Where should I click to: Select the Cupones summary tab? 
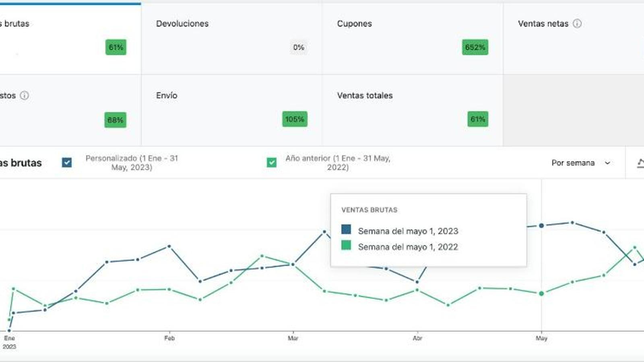tap(412, 38)
